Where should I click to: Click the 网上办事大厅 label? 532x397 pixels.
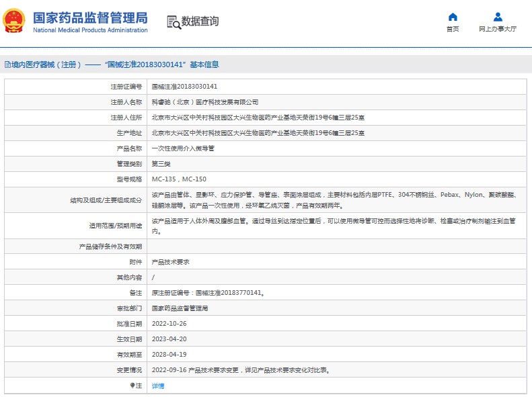click(498, 29)
